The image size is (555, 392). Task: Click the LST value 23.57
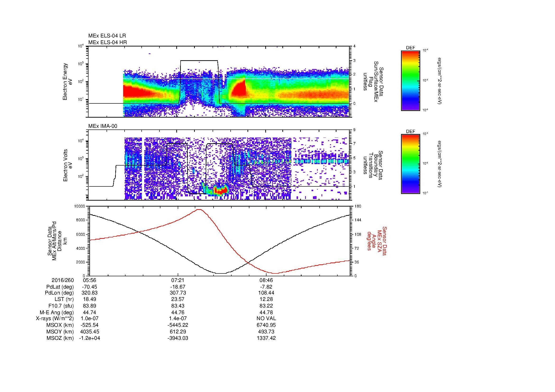coord(178,299)
